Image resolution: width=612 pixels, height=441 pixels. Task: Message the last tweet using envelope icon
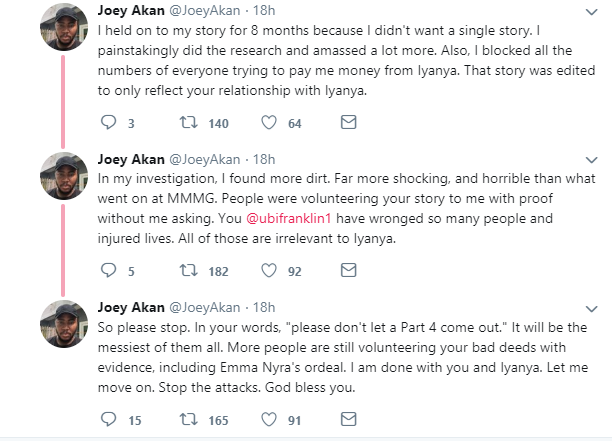click(348, 418)
